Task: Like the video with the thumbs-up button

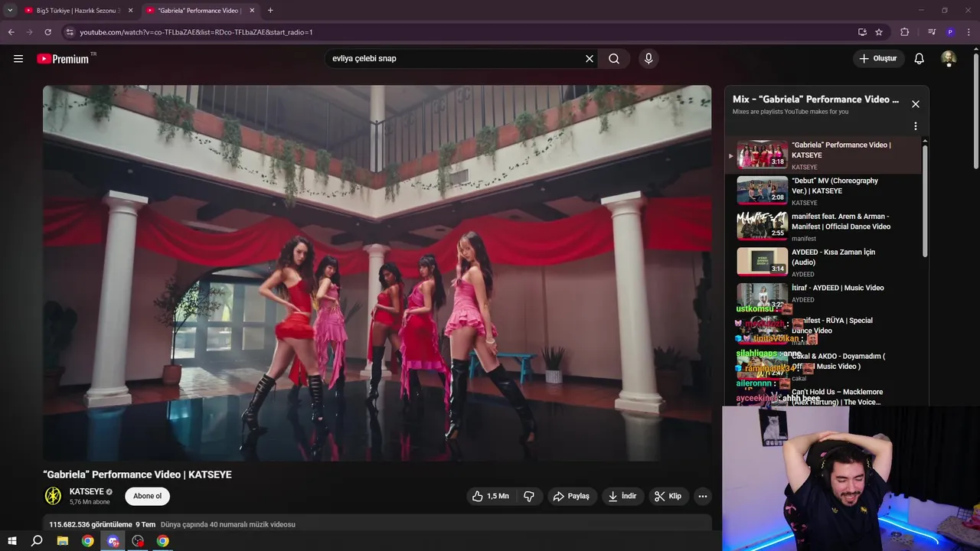Action: coord(491,496)
